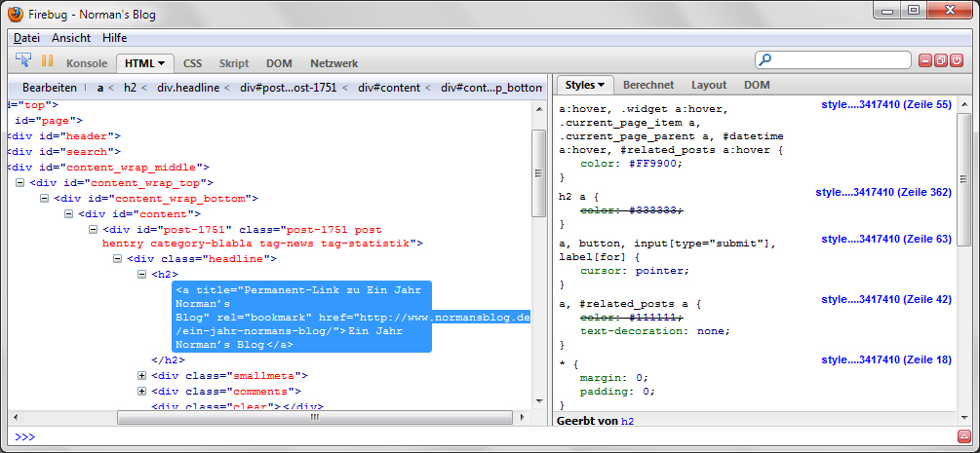Expand the smallmeta div node
Image resolution: width=980 pixels, height=453 pixels.
pyautogui.click(x=141, y=376)
